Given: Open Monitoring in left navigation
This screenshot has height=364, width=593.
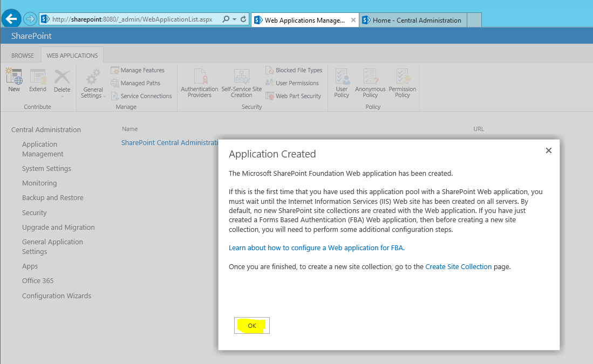Looking at the screenshot, I should tap(39, 183).
